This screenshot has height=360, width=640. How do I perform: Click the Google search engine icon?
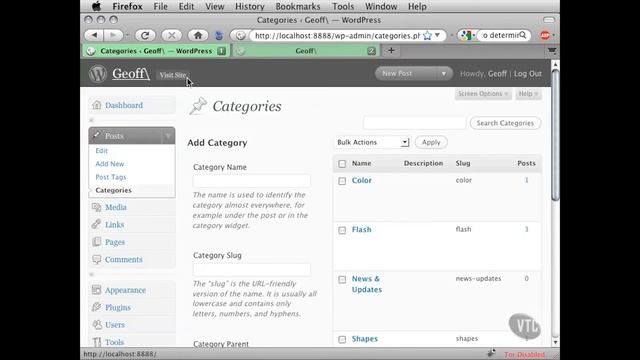pyautogui.click(x=466, y=35)
